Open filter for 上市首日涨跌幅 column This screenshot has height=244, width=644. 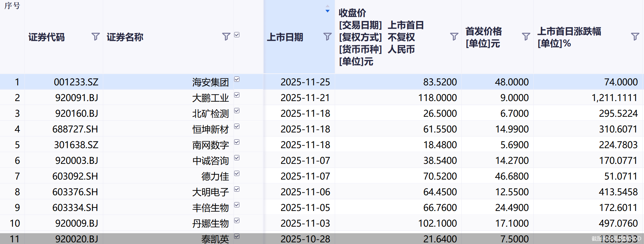[x=635, y=36]
